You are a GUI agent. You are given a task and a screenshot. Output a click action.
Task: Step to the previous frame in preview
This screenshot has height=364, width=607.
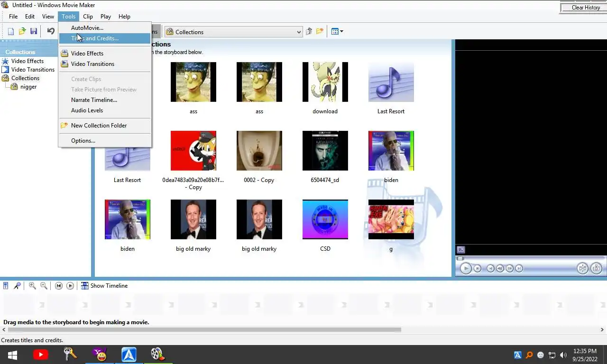coord(500,268)
